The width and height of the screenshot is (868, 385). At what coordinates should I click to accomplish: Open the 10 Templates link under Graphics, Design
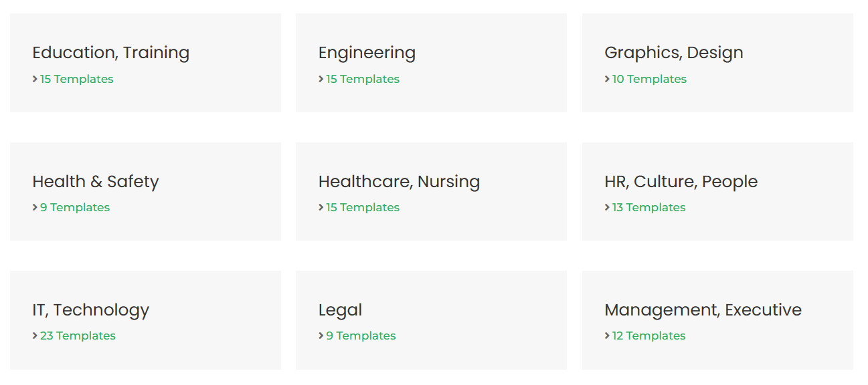coord(650,79)
